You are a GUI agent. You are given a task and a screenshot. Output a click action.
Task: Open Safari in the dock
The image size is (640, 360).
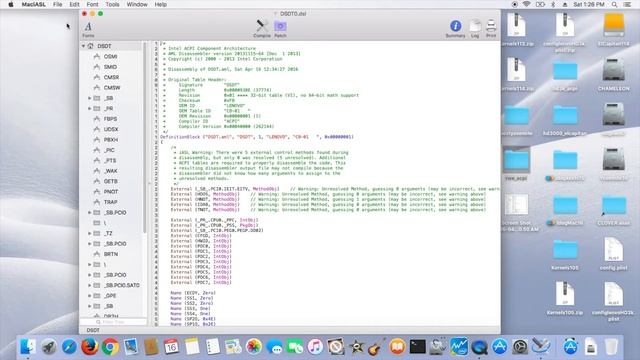(69, 347)
